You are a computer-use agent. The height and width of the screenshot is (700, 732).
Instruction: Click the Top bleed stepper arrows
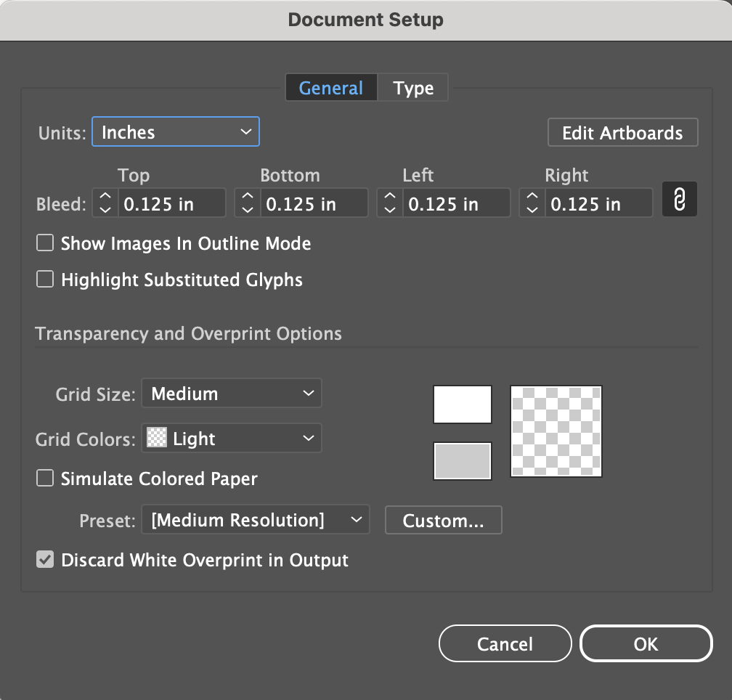pos(105,203)
